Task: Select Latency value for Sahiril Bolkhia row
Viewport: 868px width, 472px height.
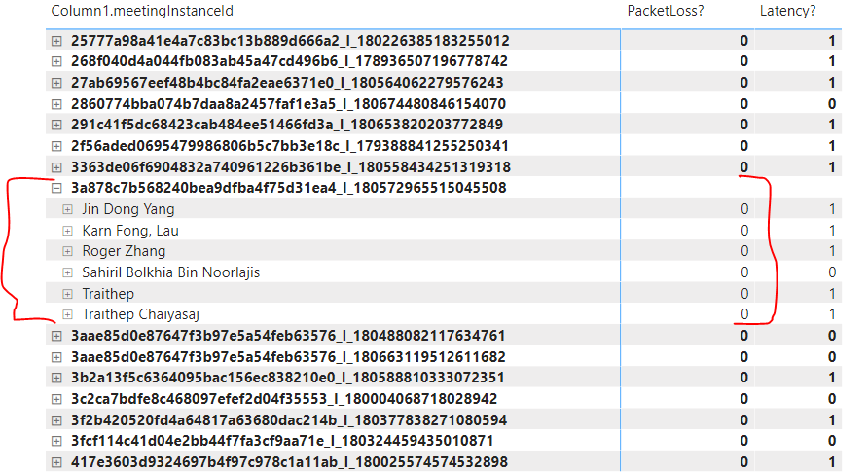Action: coord(832,272)
